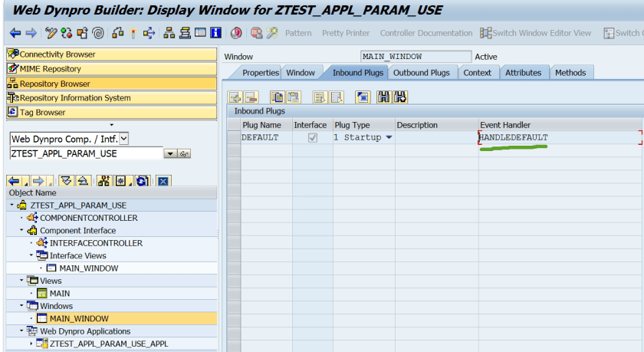Image resolution: width=644 pixels, height=352 pixels.
Task: Click the Delete Row icon above plug table
Action: click(x=251, y=97)
